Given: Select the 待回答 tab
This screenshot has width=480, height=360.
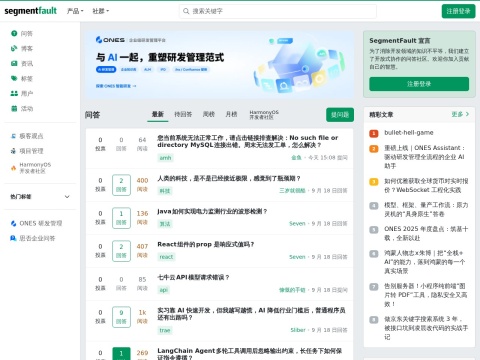Looking at the screenshot, I should [x=183, y=114].
